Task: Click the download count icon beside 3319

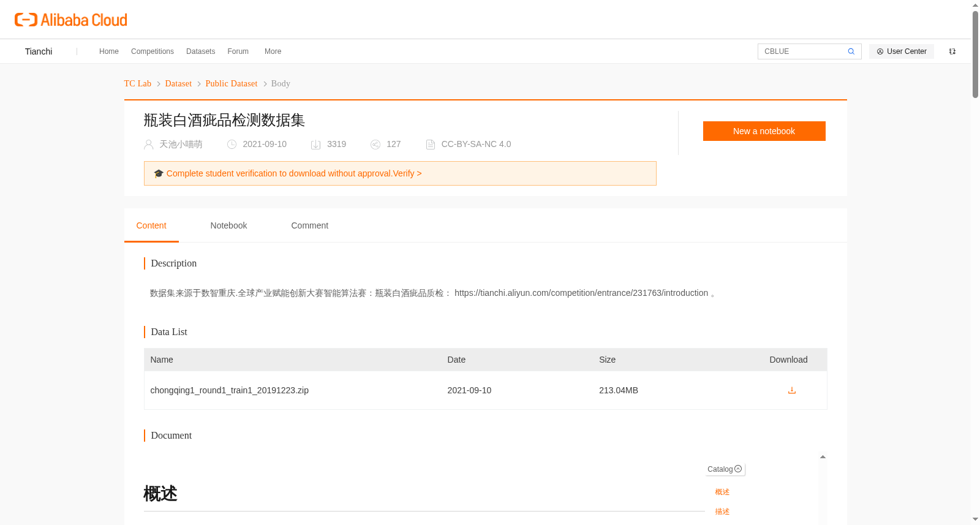Action: [316, 145]
